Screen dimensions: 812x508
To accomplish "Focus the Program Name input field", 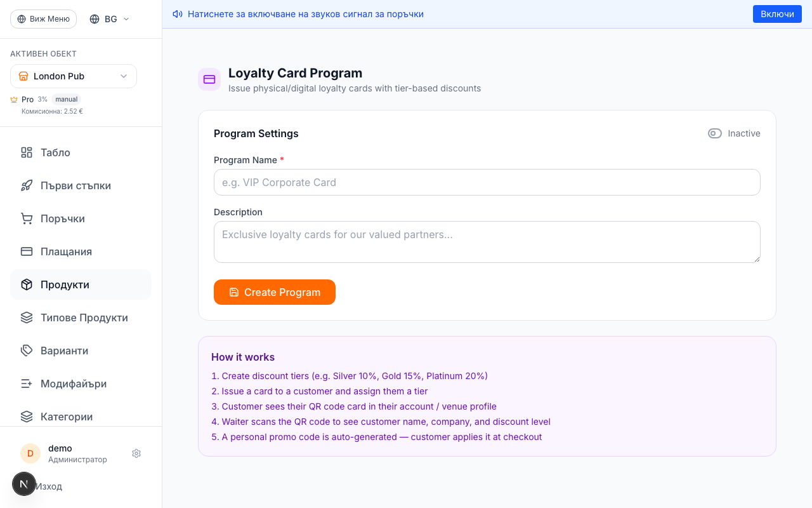I will pyautogui.click(x=487, y=182).
